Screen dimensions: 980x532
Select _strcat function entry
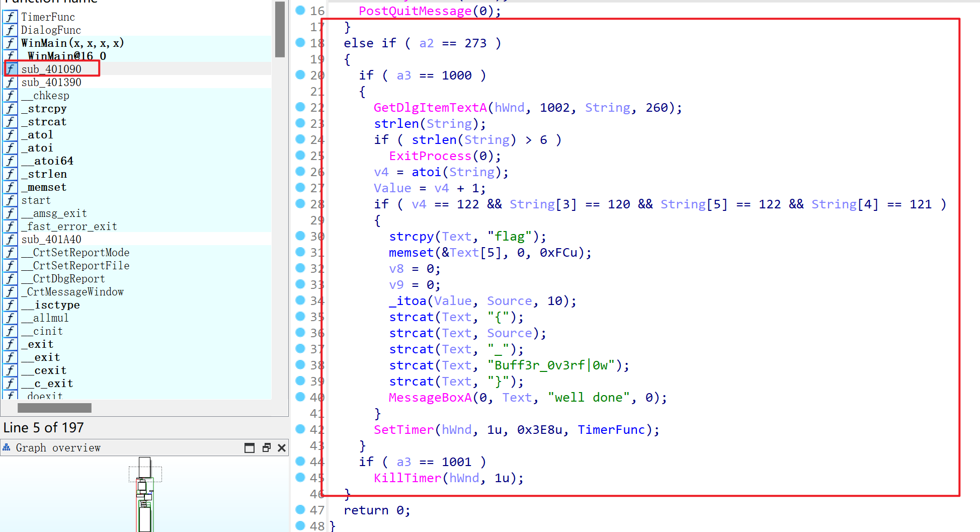point(44,121)
